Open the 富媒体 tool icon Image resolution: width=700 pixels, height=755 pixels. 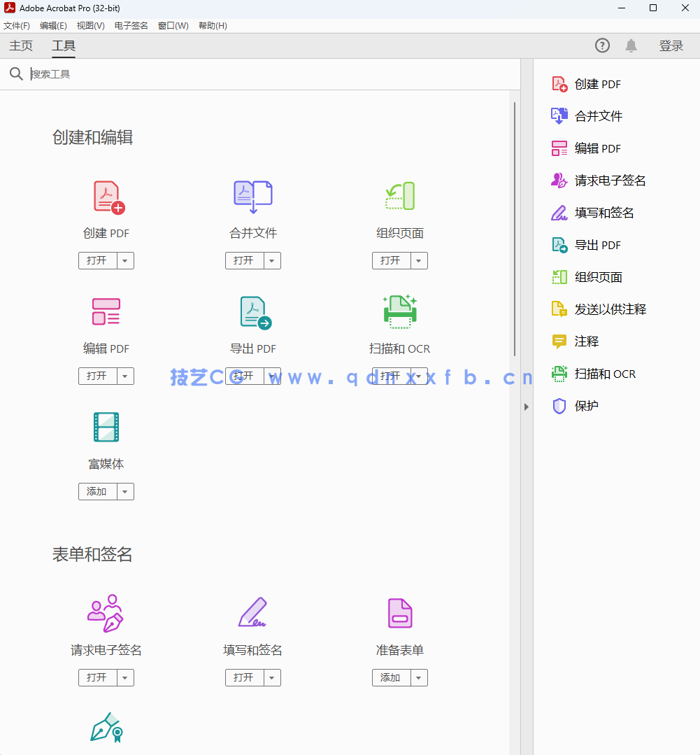106,427
